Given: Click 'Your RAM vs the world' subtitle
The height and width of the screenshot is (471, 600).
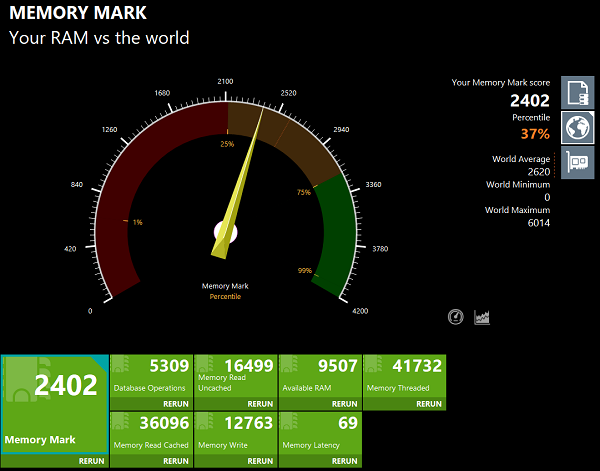Looking at the screenshot, I should point(99,38).
